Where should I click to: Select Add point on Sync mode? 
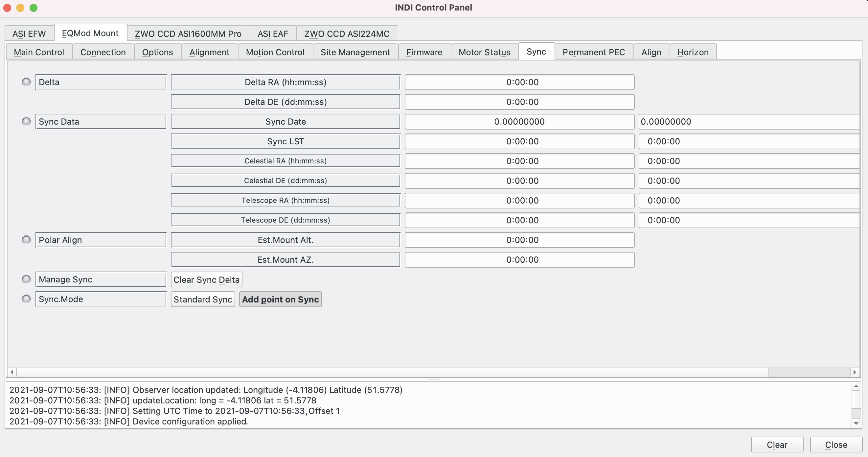(x=280, y=299)
